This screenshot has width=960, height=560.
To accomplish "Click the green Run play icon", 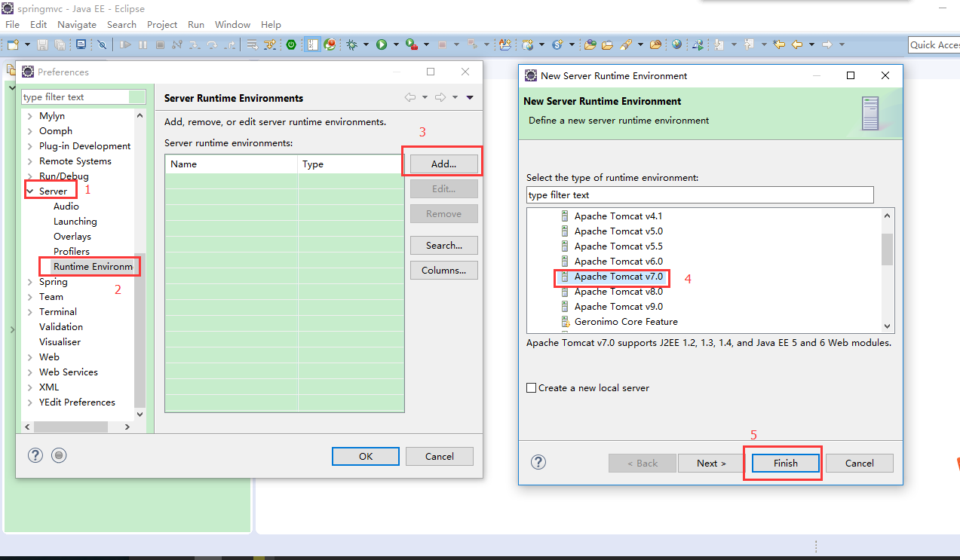I will [381, 44].
